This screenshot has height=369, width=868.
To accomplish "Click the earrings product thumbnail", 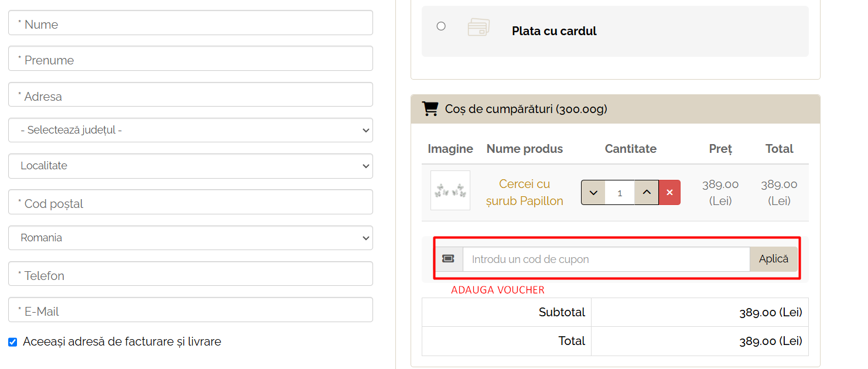I will tap(450, 190).
